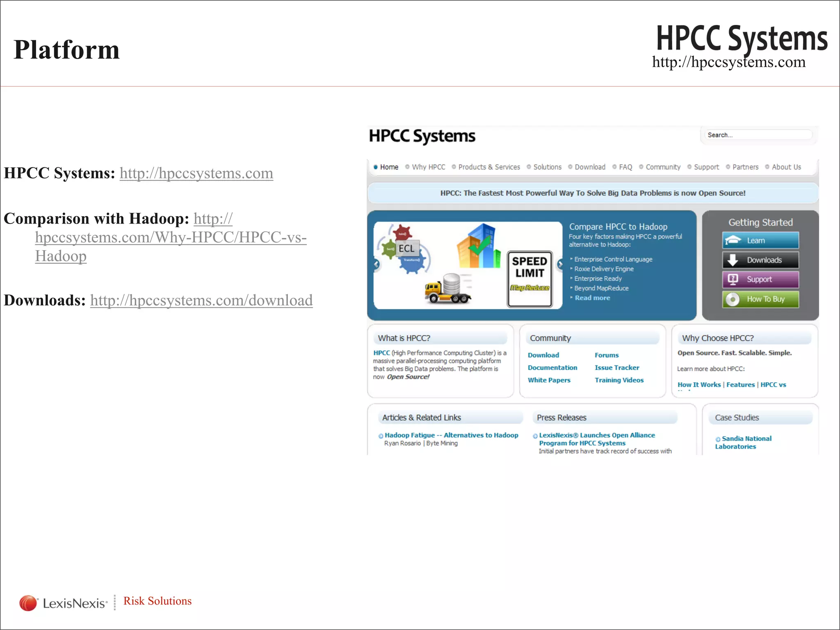840x630 pixels.
Task: Click the yellow truck with database graphic
Action: click(x=448, y=288)
